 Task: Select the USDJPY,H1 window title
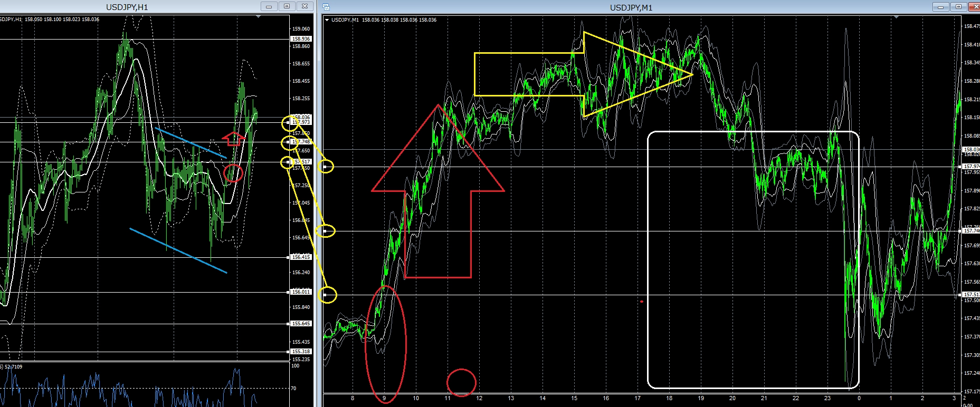(127, 7)
